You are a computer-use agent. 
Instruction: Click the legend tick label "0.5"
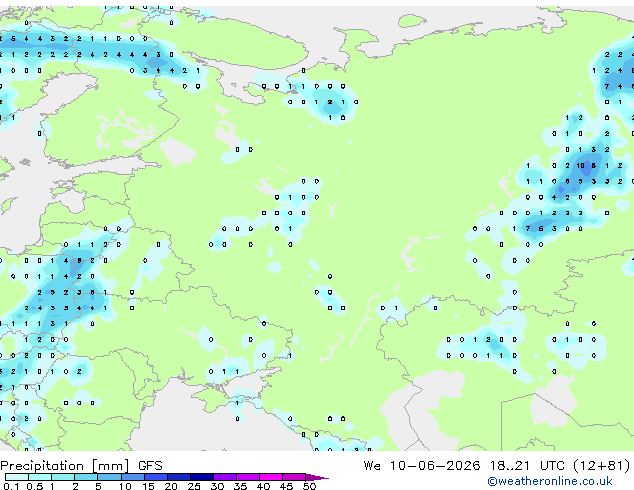pos(34,486)
